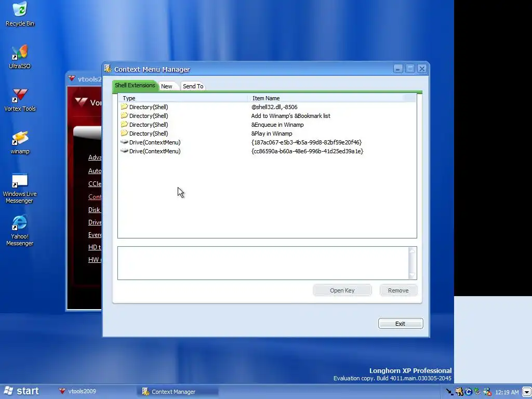Screen dimensions: 532x399
Task: Click the scroll up arrow of the description box
Action: (412, 251)
